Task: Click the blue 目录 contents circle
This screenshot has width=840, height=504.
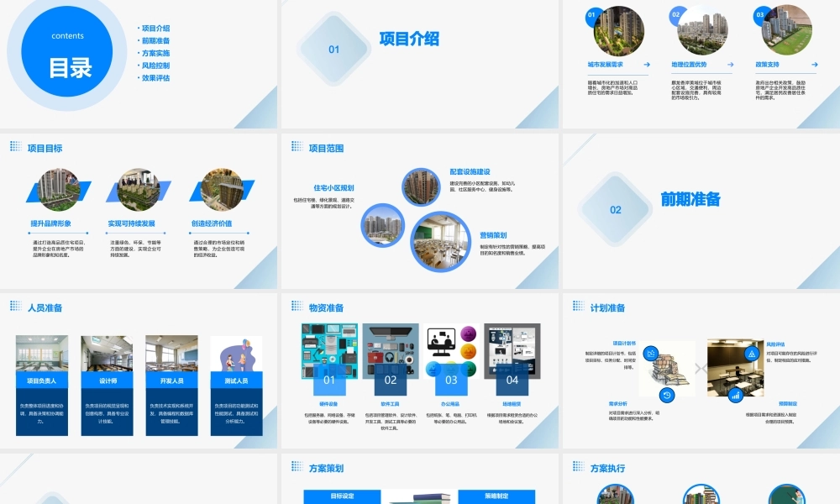Action: coord(67,51)
